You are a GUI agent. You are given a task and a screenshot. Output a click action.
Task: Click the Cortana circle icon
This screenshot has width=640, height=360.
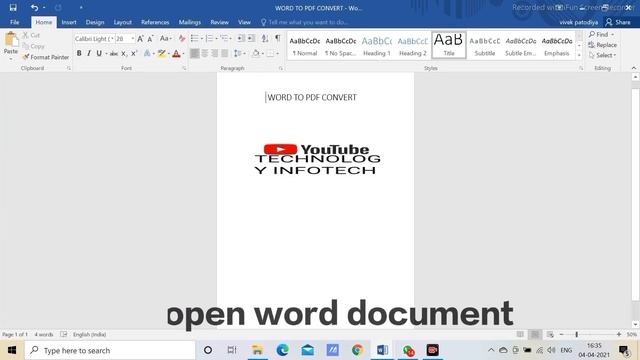click(x=208, y=350)
